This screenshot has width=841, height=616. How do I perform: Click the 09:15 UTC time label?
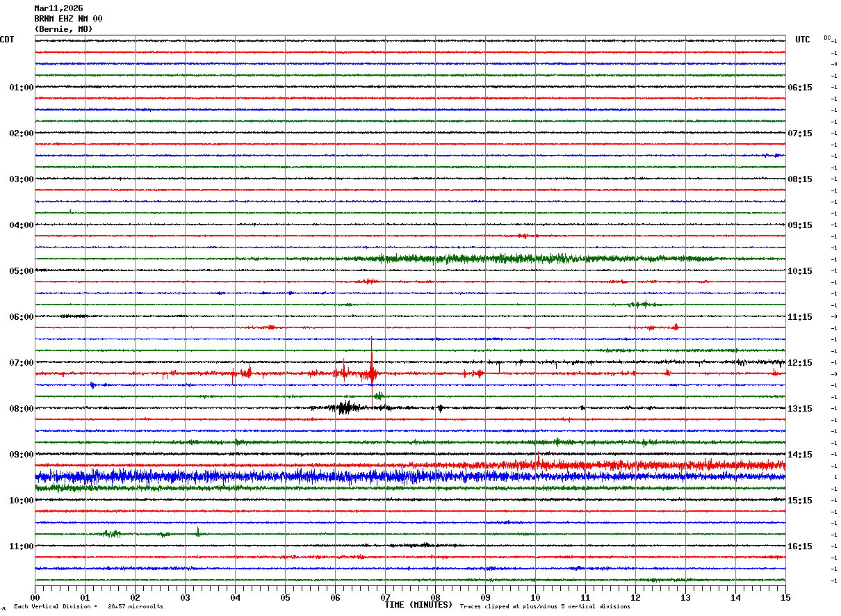pyautogui.click(x=800, y=225)
